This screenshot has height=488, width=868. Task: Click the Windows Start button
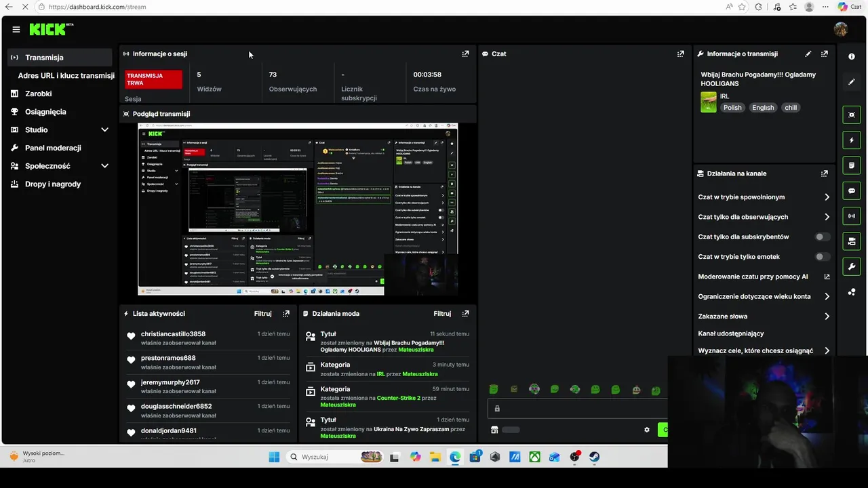pyautogui.click(x=274, y=457)
